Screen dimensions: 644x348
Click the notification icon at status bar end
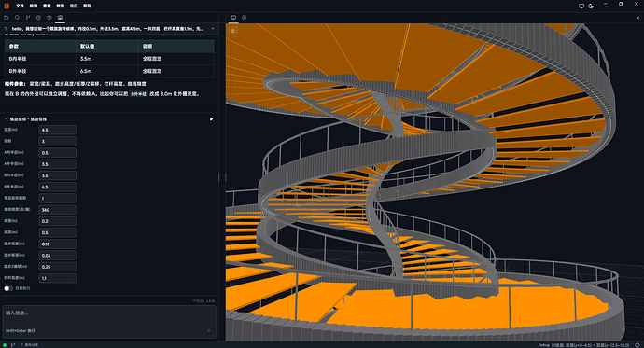coord(637,345)
